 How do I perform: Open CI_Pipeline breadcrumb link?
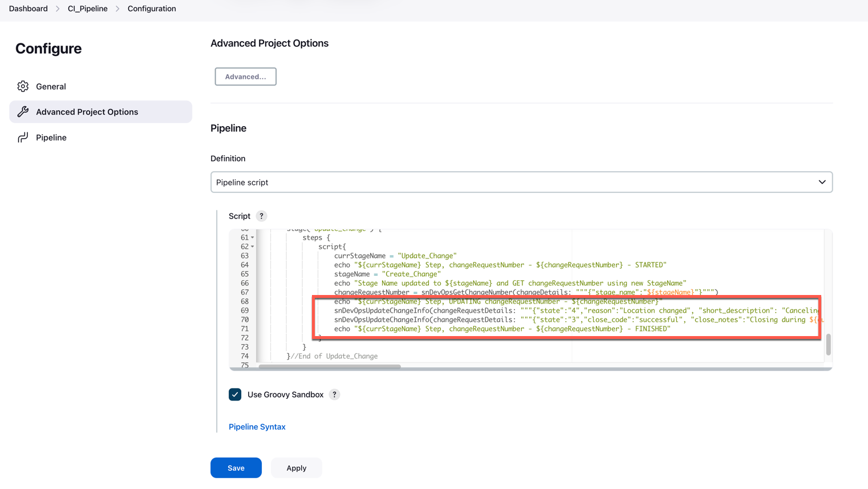tap(88, 9)
